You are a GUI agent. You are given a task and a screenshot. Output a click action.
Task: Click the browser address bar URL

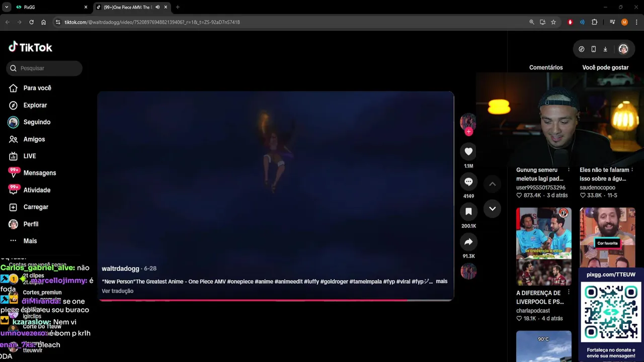pyautogui.click(x=152, y=22)
